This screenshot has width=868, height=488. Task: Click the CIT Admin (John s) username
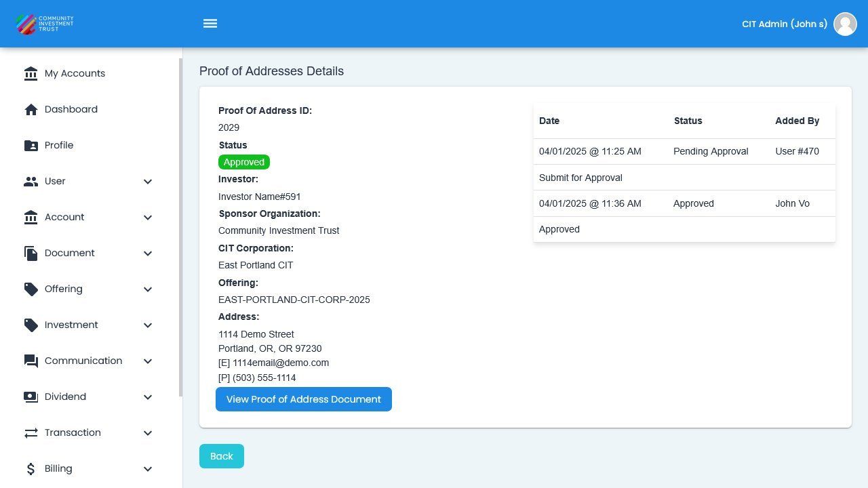784,24
